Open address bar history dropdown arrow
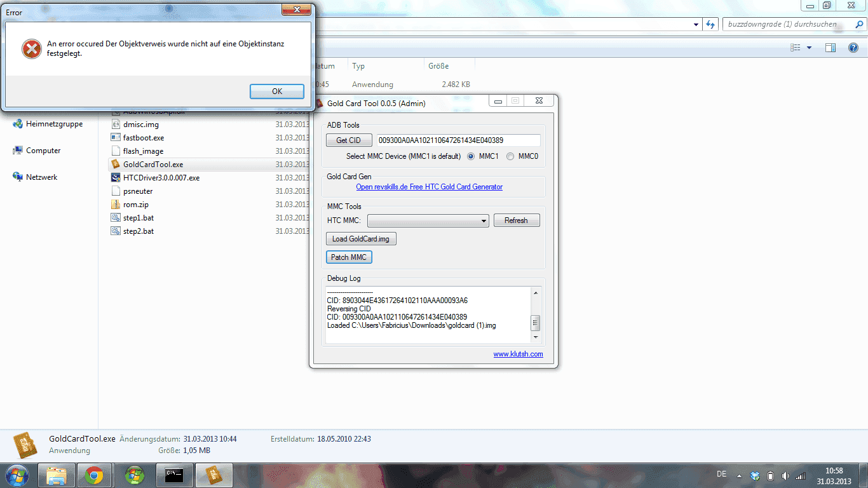Screen dimensions: 868x488 click(x=696, y=25)
